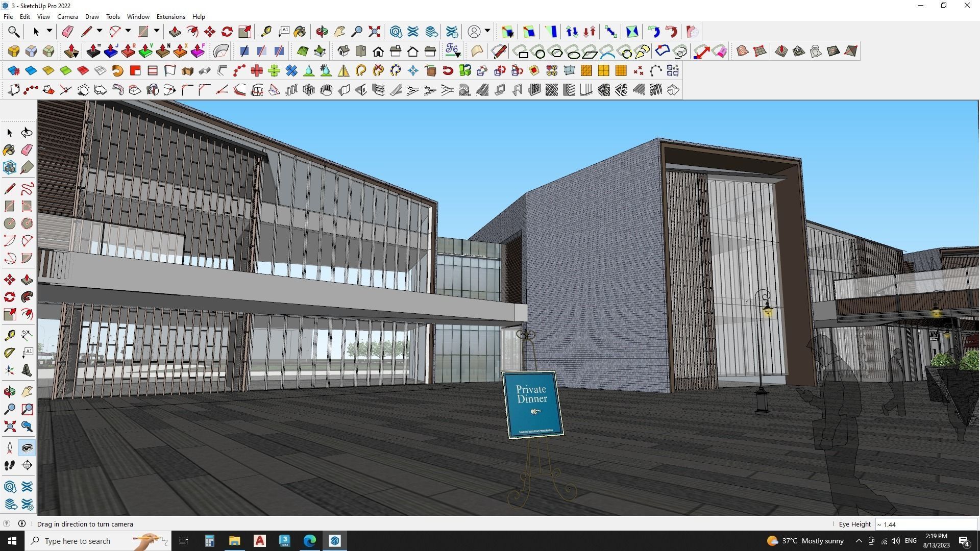This screenshot has height=551, width=980.
Task: Click the Joint Push Pull red J icon
Action: coord(111,51)
